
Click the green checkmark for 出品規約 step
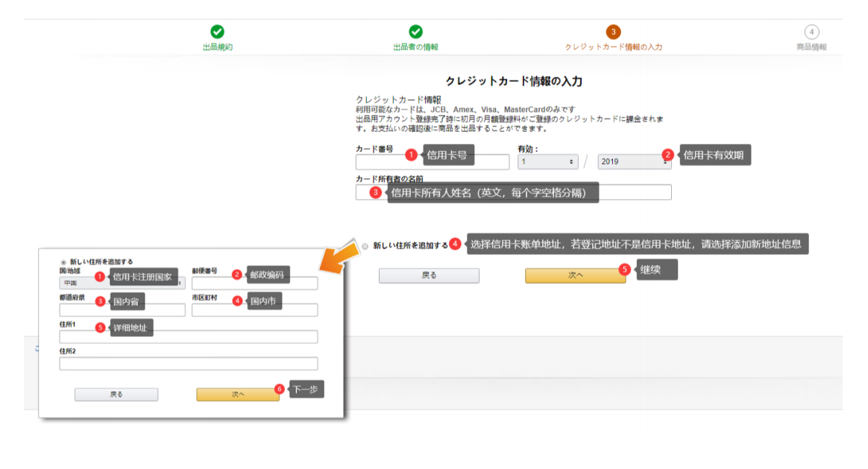pyautogui.click(x=216, y=32)
